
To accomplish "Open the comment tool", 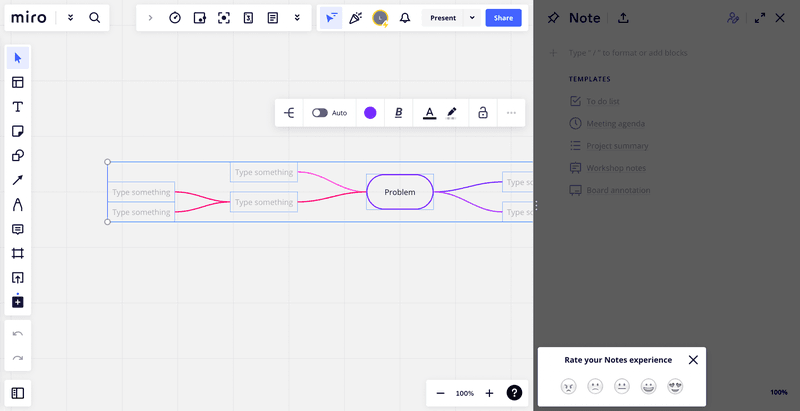I will tap(18, 229).
